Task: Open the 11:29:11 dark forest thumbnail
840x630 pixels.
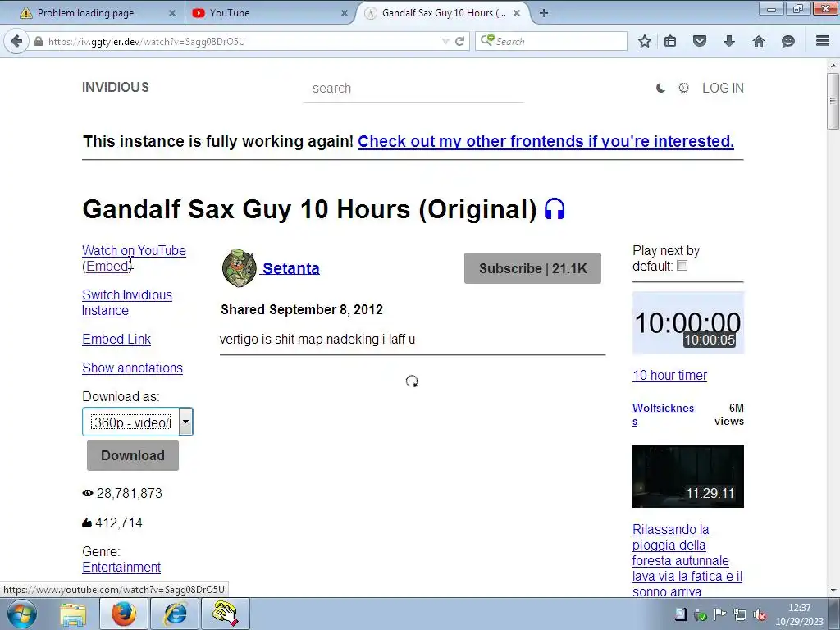Action: click(688, 477)
